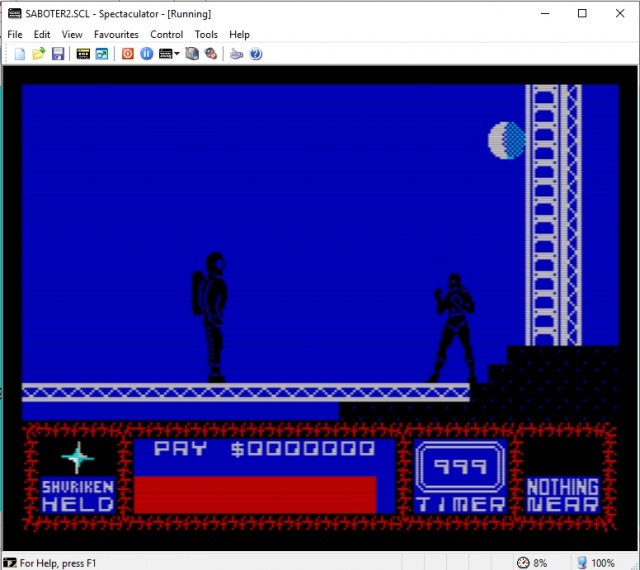640x570 pixels.
Task: Click the shuriken icon in game HUD
Action: point(78,457)
